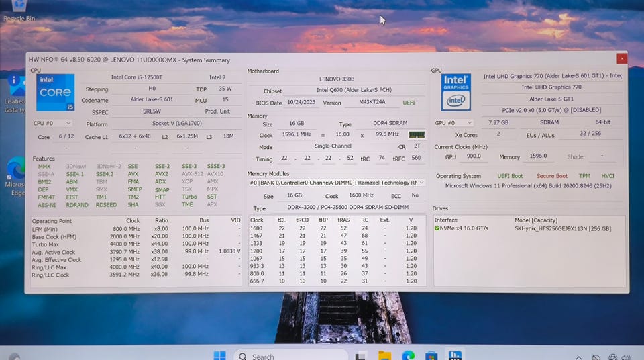The image size is (644, 360).
Task: Click the Windows 11 Professional OS line
Action: 529,186
